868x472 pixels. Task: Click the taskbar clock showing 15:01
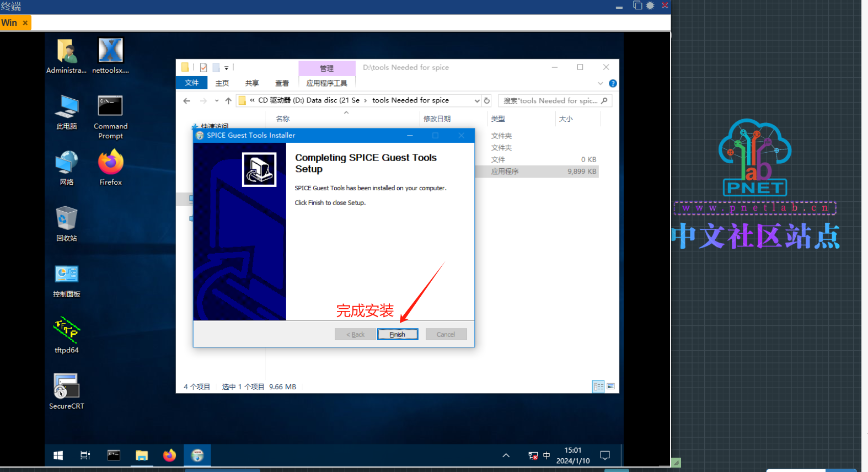(573, 455)
